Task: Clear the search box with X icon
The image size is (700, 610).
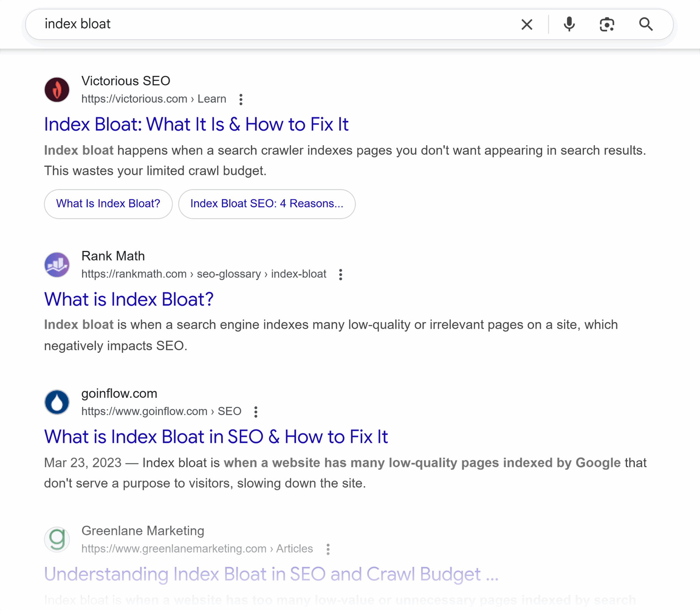Action: (527, 25)
